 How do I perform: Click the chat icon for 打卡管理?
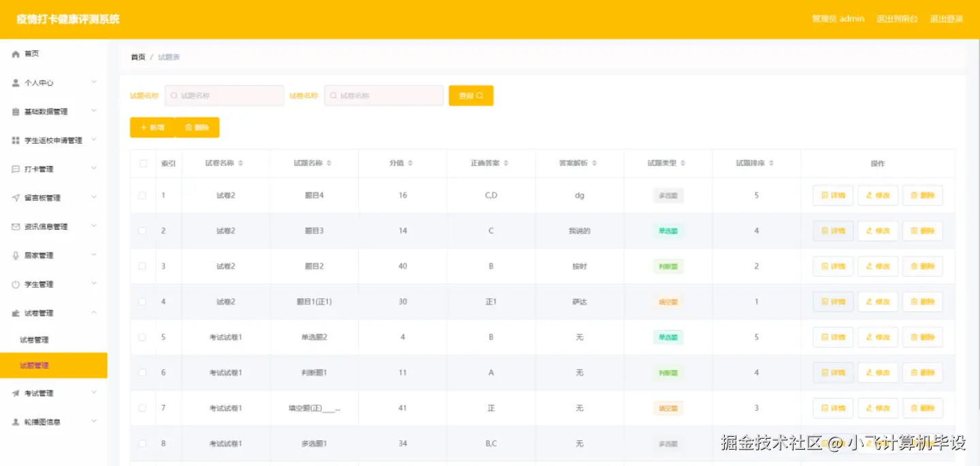click(16, 169)
